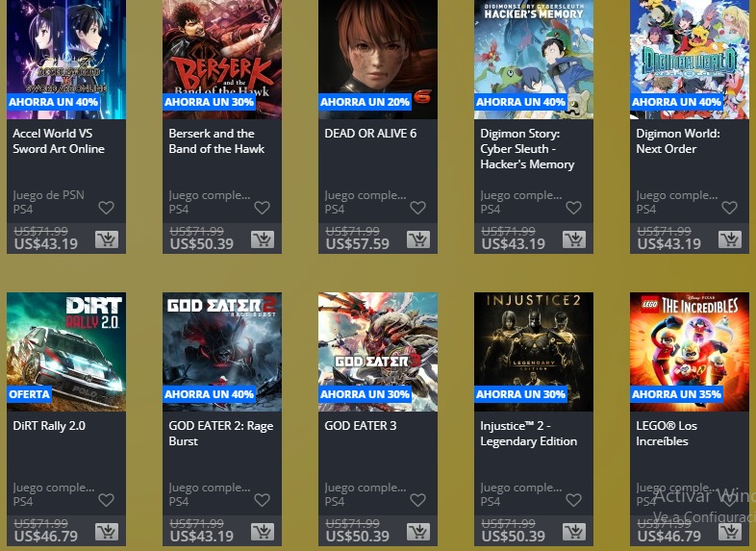
Task: Add DiRT Rally 2.0 to cart
Action: 107,531
